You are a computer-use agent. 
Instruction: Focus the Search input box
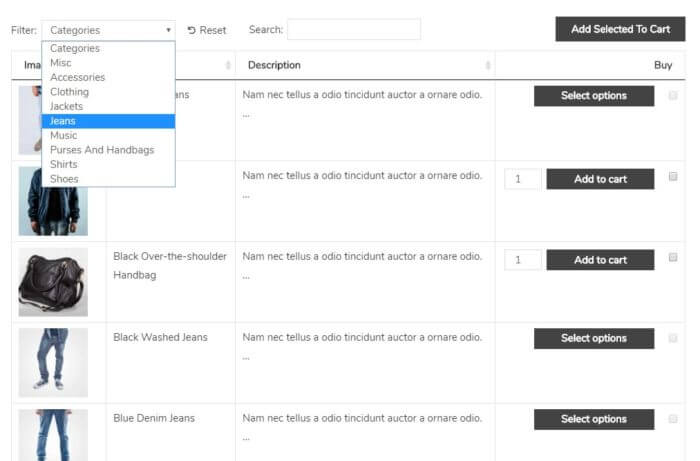[x=354, y=29]
